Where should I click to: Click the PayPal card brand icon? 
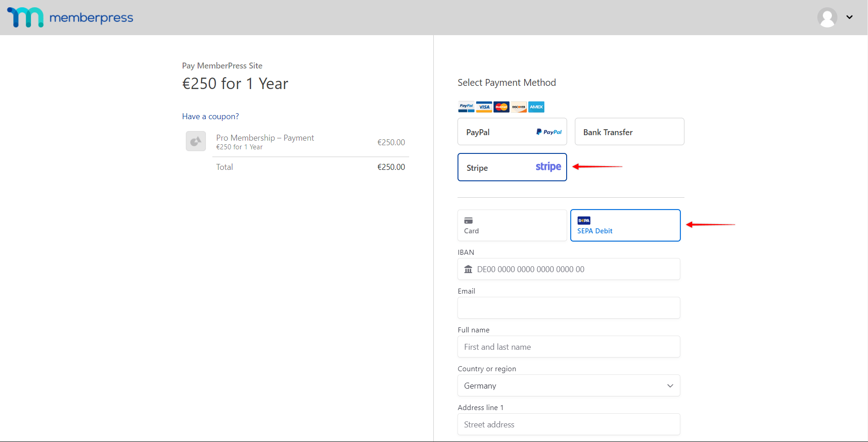click(x=466, y=107)
